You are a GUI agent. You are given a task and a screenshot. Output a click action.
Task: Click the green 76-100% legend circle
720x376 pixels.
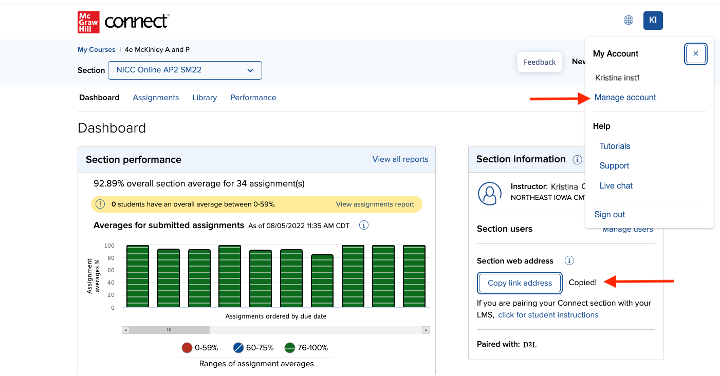click(x=289, y=348)
